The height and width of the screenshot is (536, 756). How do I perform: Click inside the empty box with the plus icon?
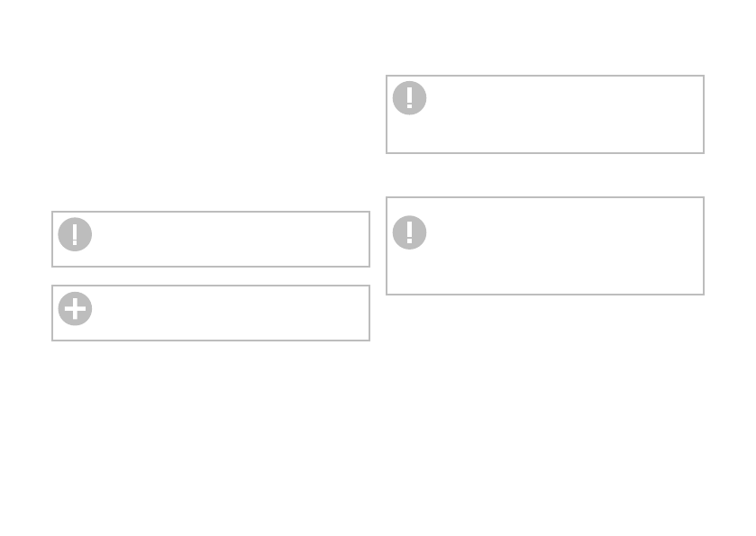pos(225,313)
